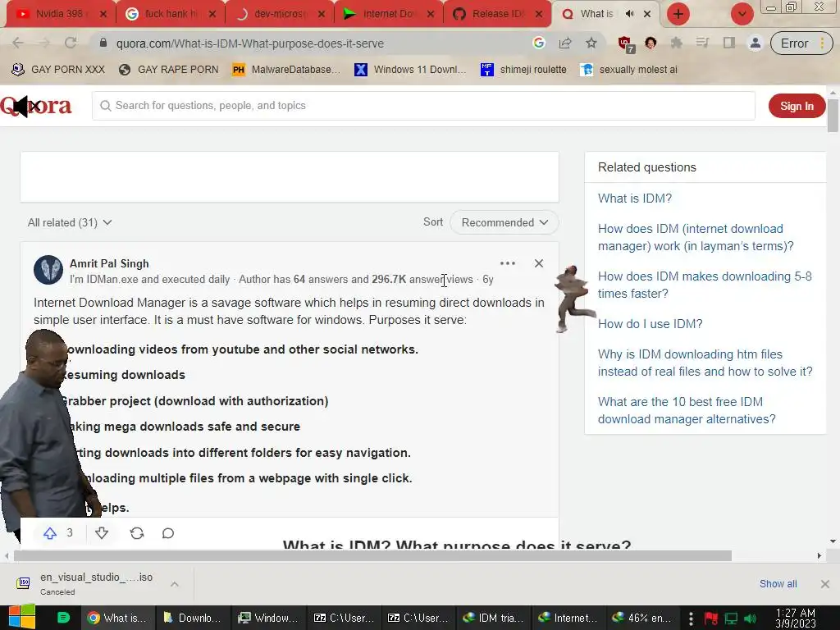
Task: Open comments with the speech bubble icon
Action: tap(168, 533)
